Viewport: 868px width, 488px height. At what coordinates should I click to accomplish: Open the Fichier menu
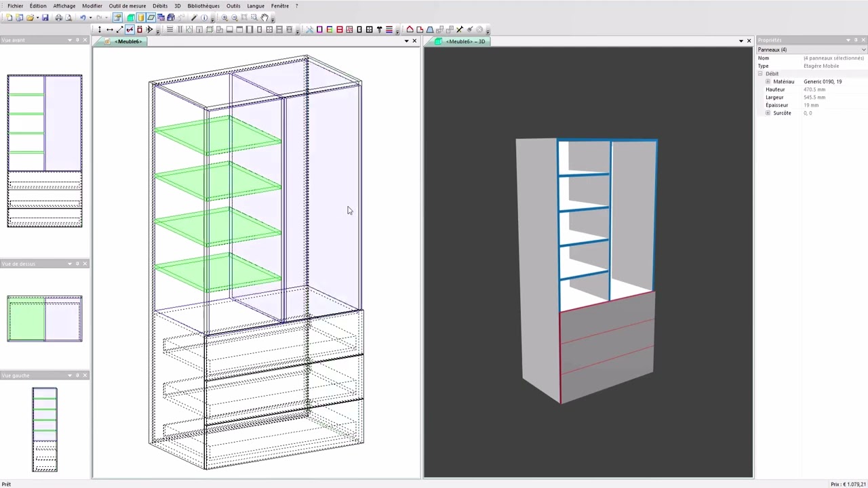click(x=15, y=6)
